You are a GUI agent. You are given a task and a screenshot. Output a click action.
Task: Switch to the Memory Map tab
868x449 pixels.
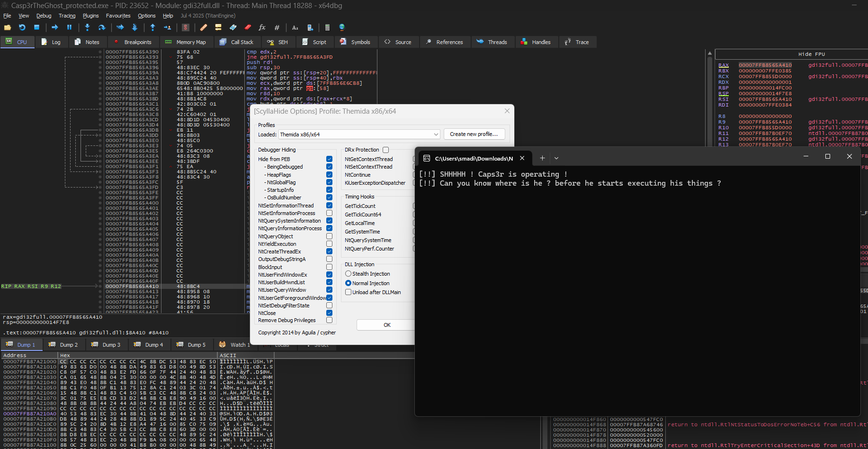tap(185, 42)
